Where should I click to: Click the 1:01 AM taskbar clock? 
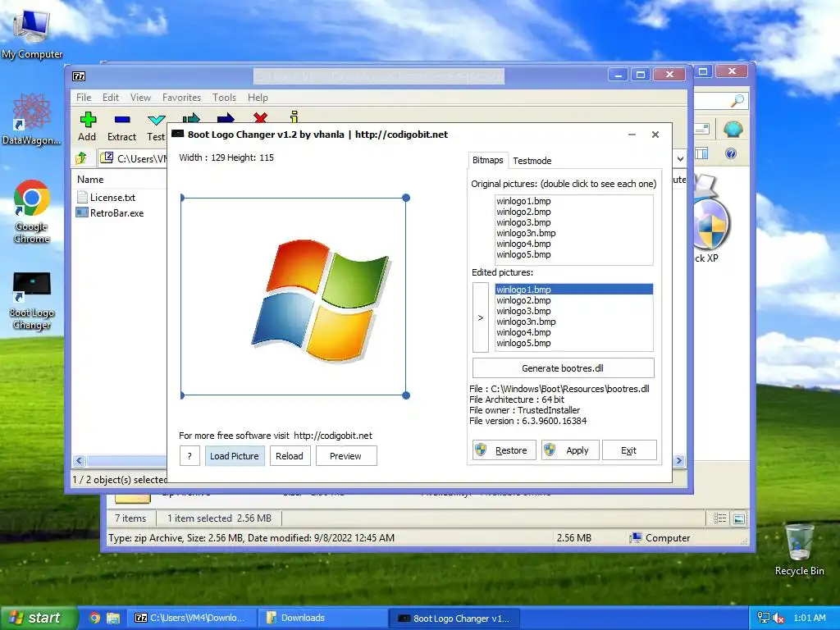[810, 618]
